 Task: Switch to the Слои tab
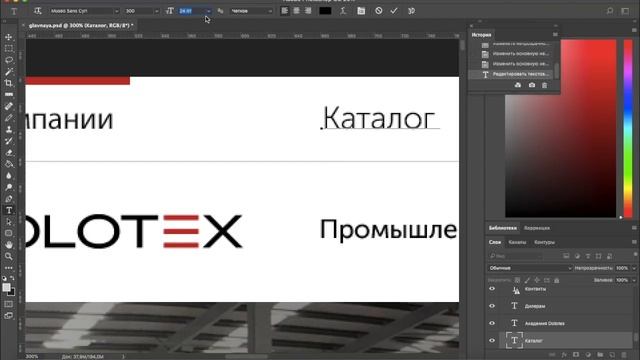(x=495, y=242)
